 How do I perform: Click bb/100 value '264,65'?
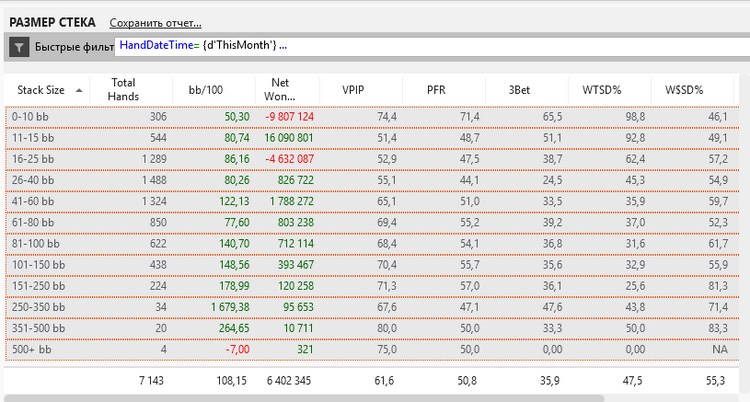234,328
